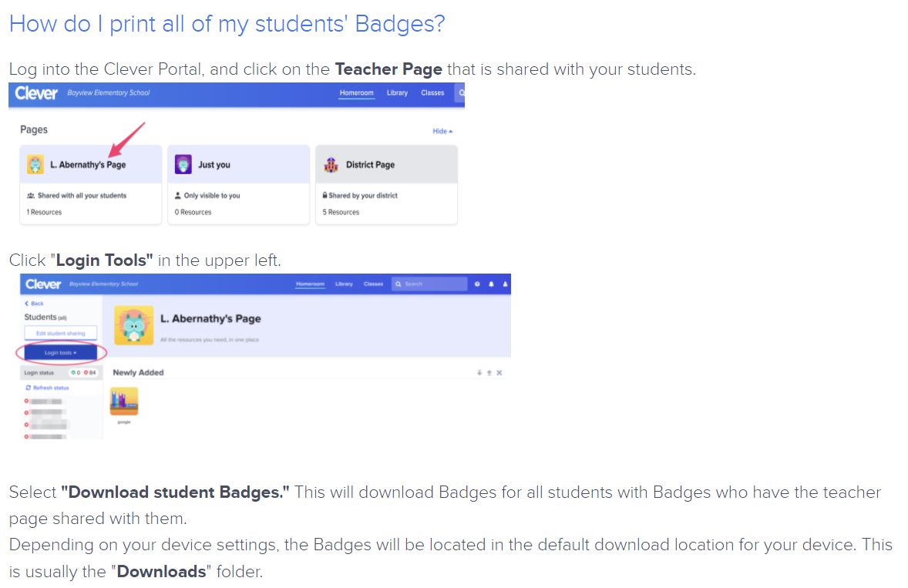Click the bold 'Downloads' folder text

click(x=162, y=572)
